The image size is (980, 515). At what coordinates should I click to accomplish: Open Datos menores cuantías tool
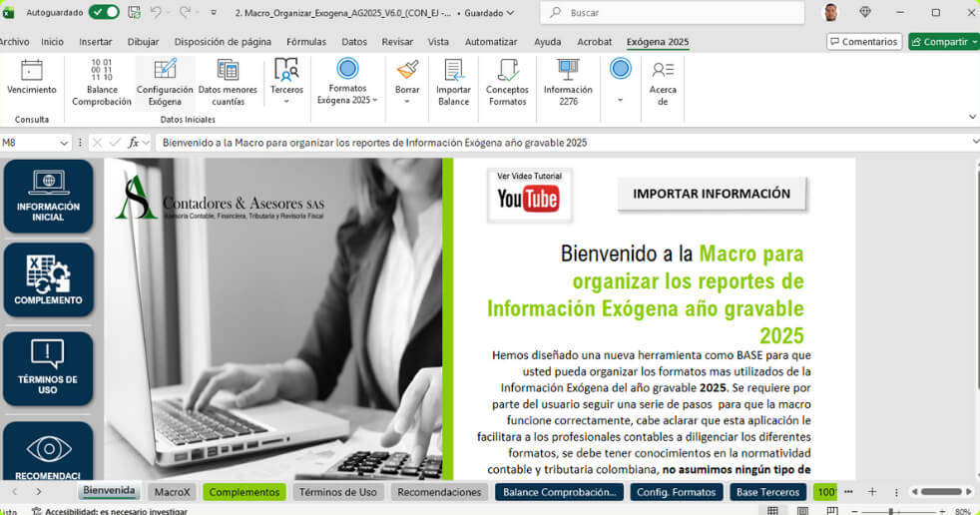coord(228,83)
